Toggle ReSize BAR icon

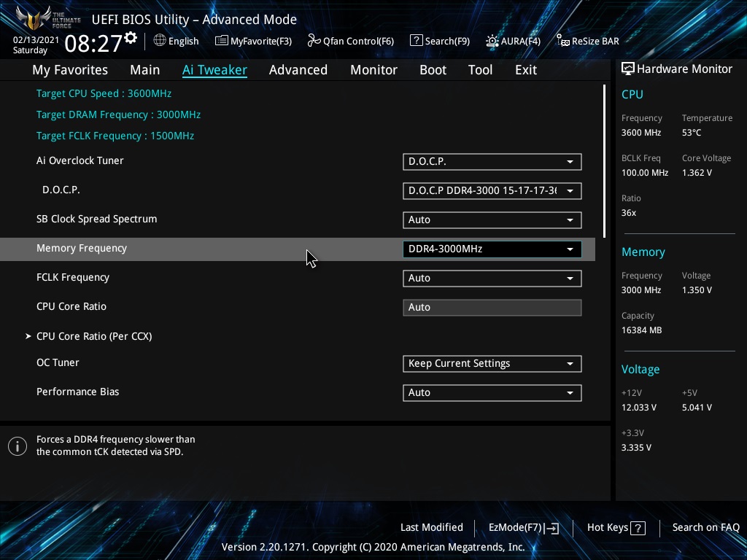562,41
